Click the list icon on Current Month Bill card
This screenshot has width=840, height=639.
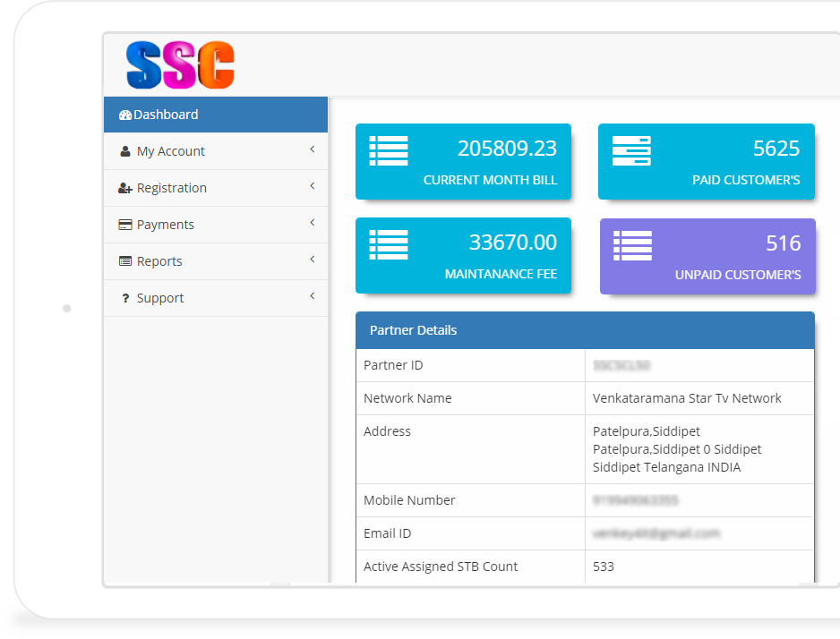coord(389,151)
